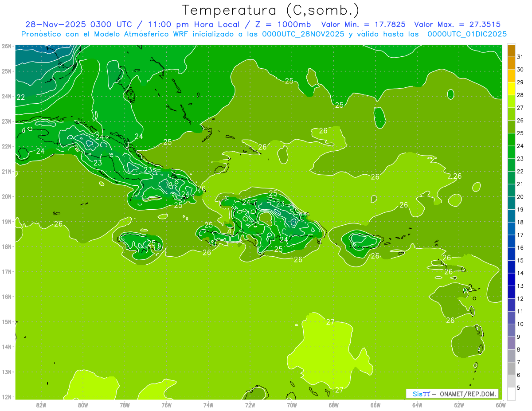Image resolution: width=532 pixels, height=411 pixels.
Task: Click the 18N latitude axis label
Action: click(6, 247)
